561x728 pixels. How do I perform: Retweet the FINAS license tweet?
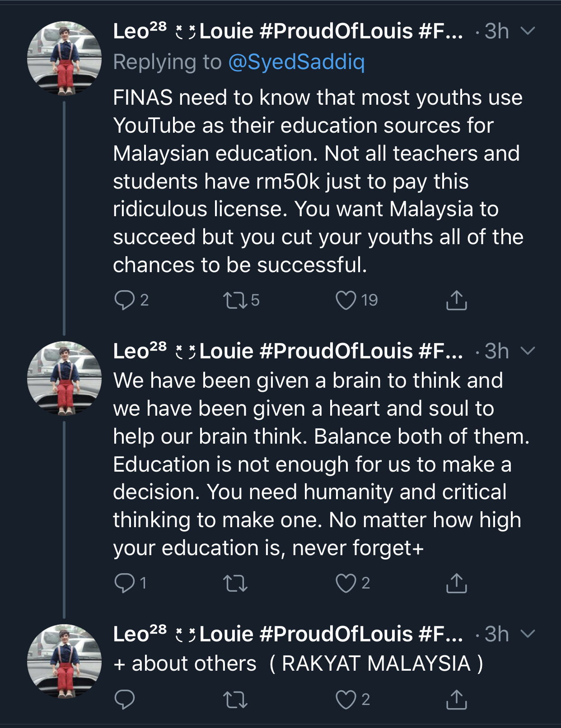coord(235,300)
